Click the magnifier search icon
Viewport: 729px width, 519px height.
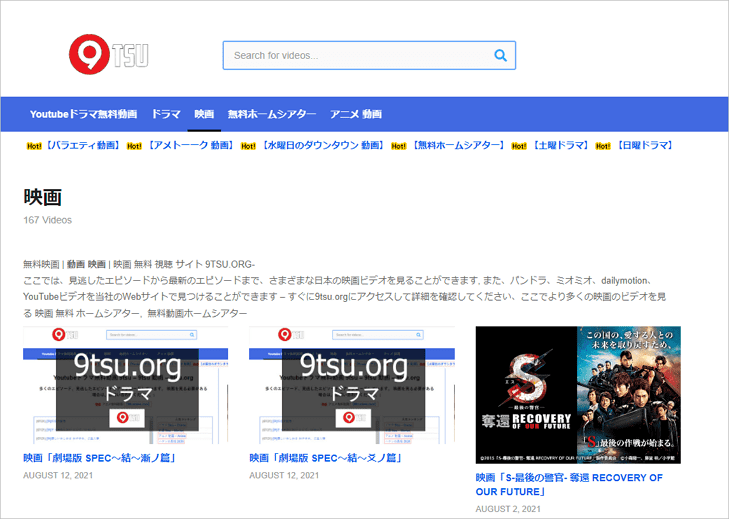(500, 55)
